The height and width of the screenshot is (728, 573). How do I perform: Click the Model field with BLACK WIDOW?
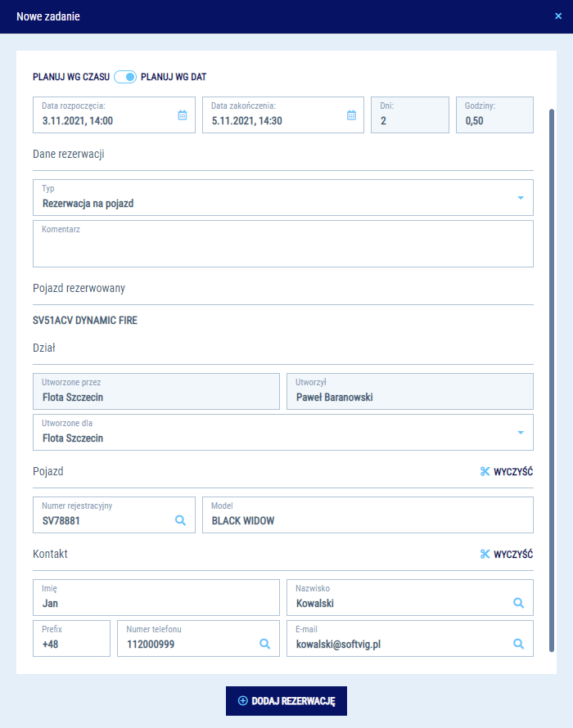[367, 519]
